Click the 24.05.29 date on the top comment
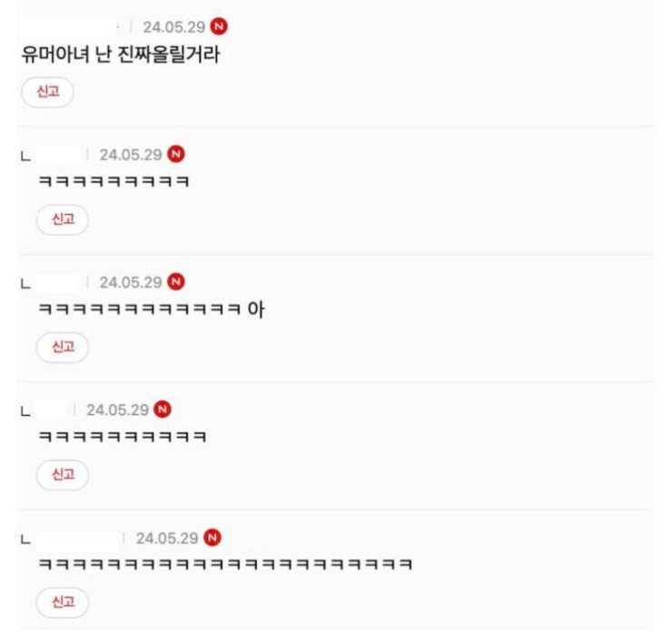The image size is (672, 632). [174, 27]
